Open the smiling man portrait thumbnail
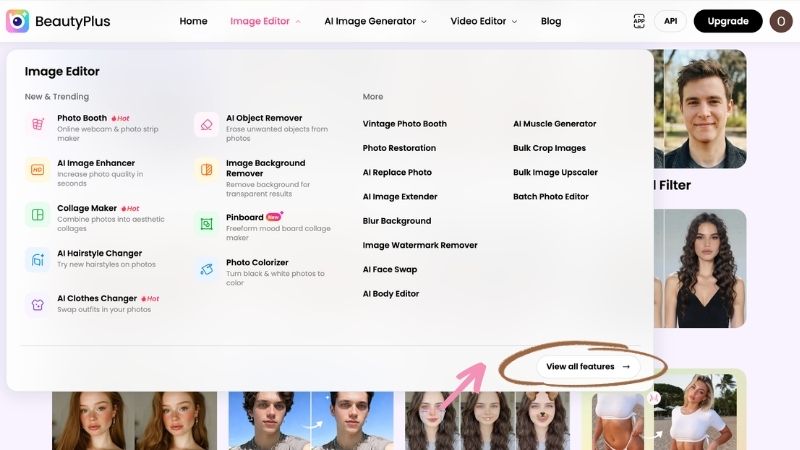The height and width of the screenshot is (450, 800). [x=700, y=109]
